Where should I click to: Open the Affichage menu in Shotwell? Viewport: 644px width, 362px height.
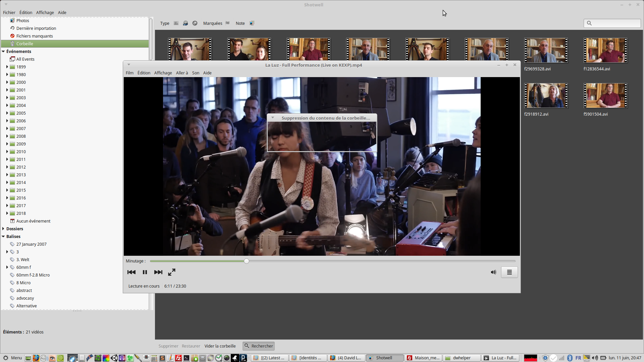click(45, 12)
